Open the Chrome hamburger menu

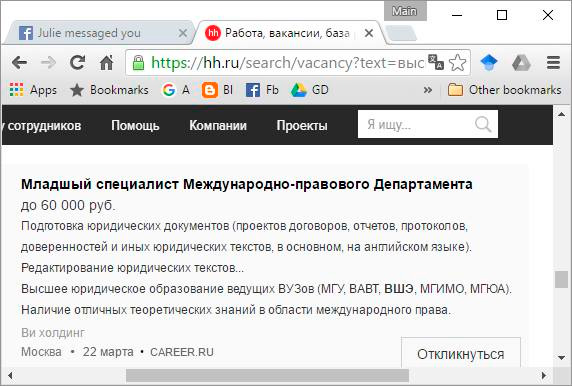[553, 63]
